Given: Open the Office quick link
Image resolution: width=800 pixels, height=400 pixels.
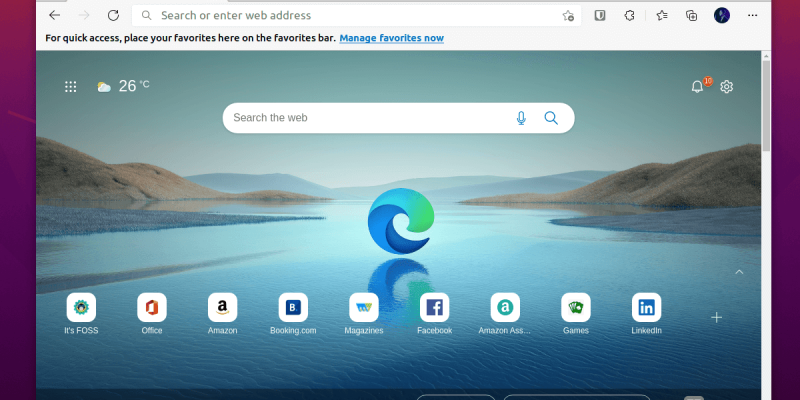Looking at the screenshot, I should (x=152, y=313).
